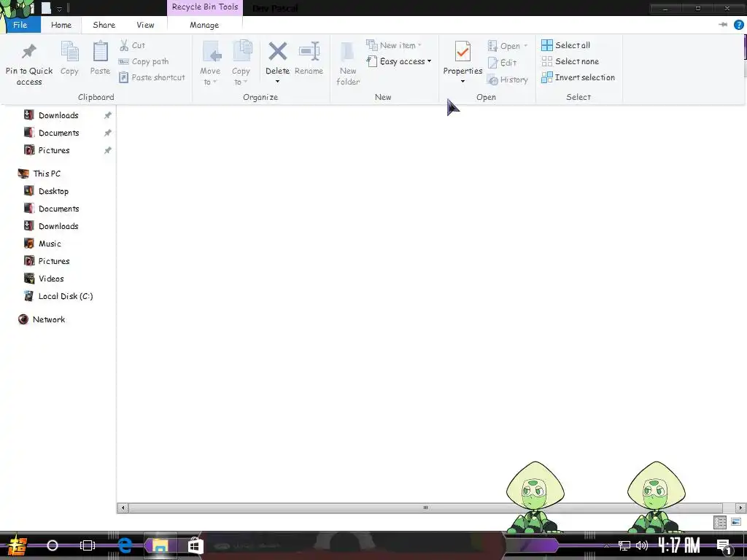Toggle the ribbon pin icon
The image size is (747, 560).
(x=723, y=25)
